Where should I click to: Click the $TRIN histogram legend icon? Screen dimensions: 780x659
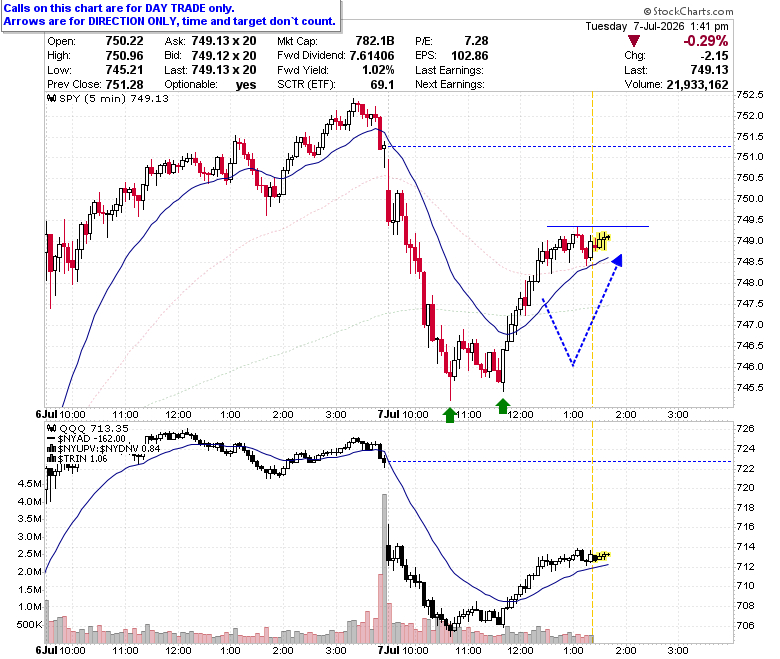[x=51, y=459]
